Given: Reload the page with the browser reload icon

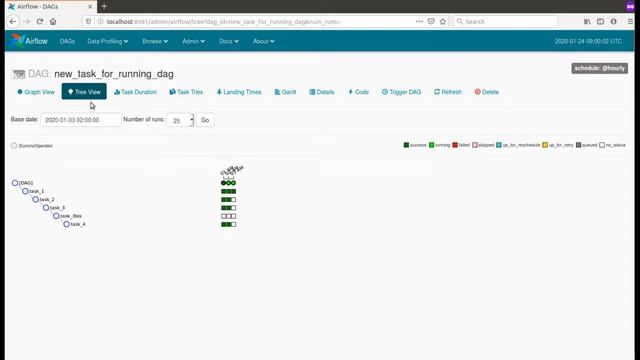Looking at the screenshot, I should pos(40,22).
